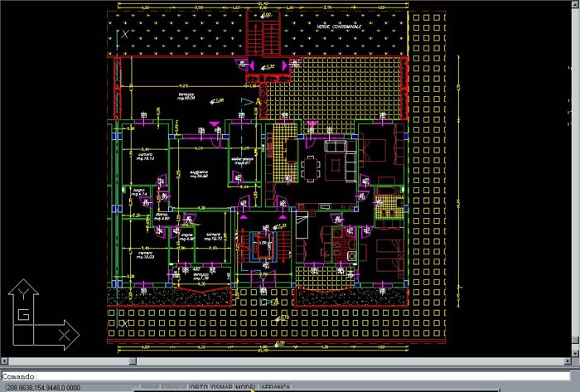Click the Comando command line input
This screenshot has height=392, width=580.
point(290,375)
